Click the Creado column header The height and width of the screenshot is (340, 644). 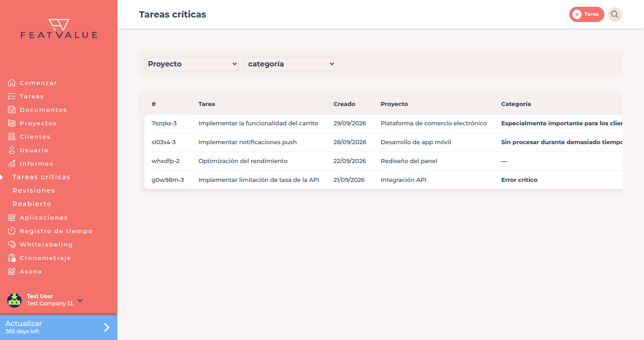tap(344, 104)
